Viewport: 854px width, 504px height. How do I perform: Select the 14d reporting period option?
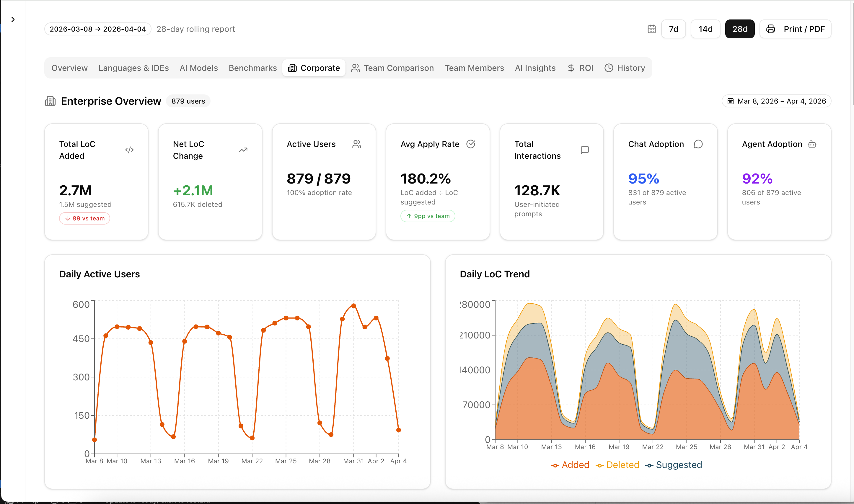coord(705,29)
